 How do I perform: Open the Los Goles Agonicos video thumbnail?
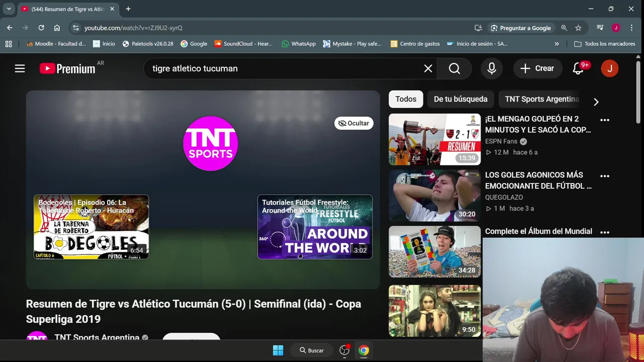pos(435,196)
